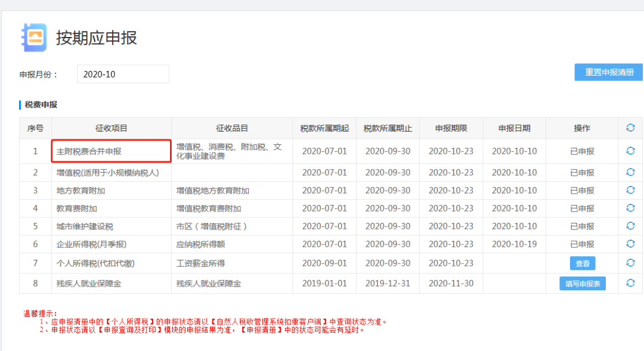Image resolution: width=644 pixels, height=351 pixels.
Task: Click 税款所属期起 2020-09-01
Action: (324, 263)
